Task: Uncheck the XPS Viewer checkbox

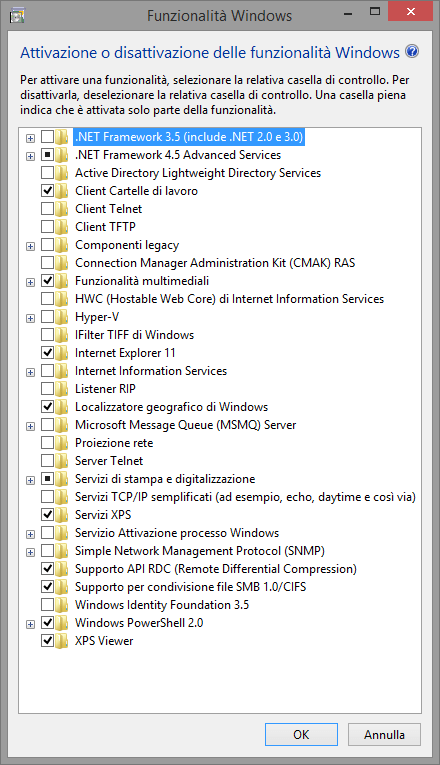Action: [x=47, y=641]
